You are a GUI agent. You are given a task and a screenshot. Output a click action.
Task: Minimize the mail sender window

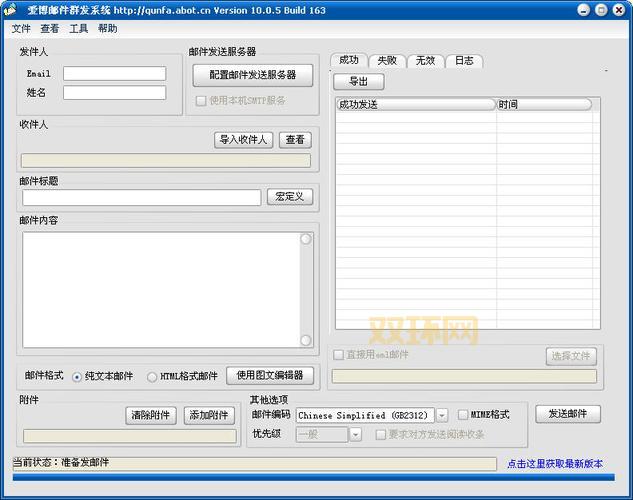(x=584, y=10)
